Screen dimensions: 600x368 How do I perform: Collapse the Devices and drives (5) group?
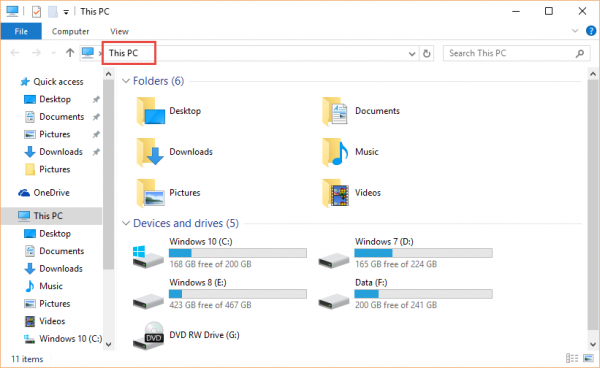(126, 223)
